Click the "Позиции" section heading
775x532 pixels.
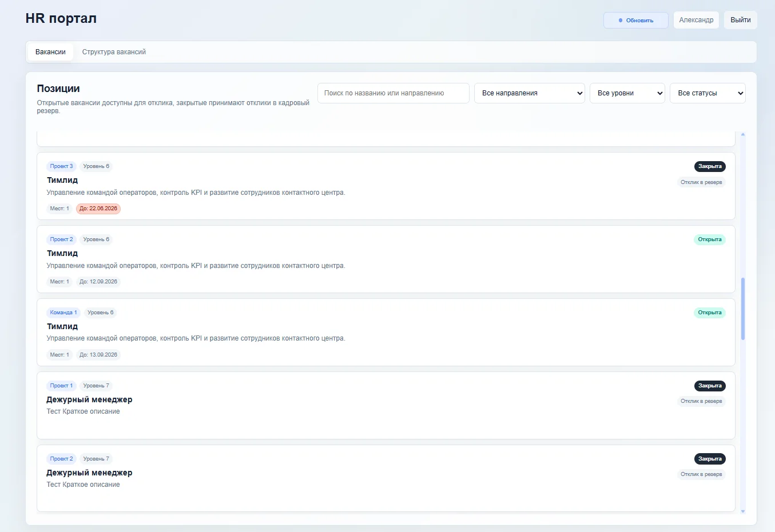[58, 89]
